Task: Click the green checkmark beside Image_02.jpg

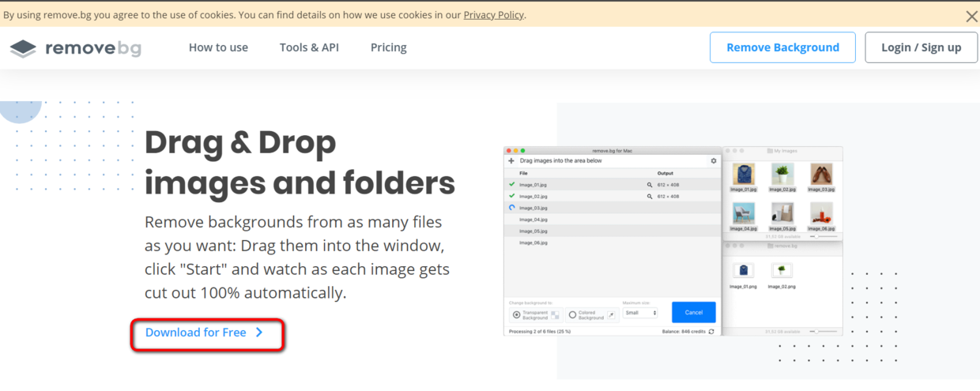Action: 512,196
